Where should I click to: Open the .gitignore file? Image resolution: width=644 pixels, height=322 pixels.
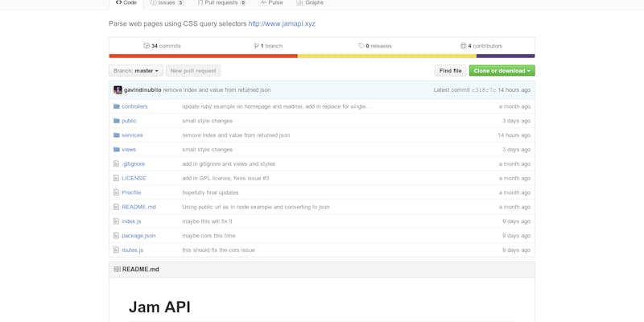(134, 164)
